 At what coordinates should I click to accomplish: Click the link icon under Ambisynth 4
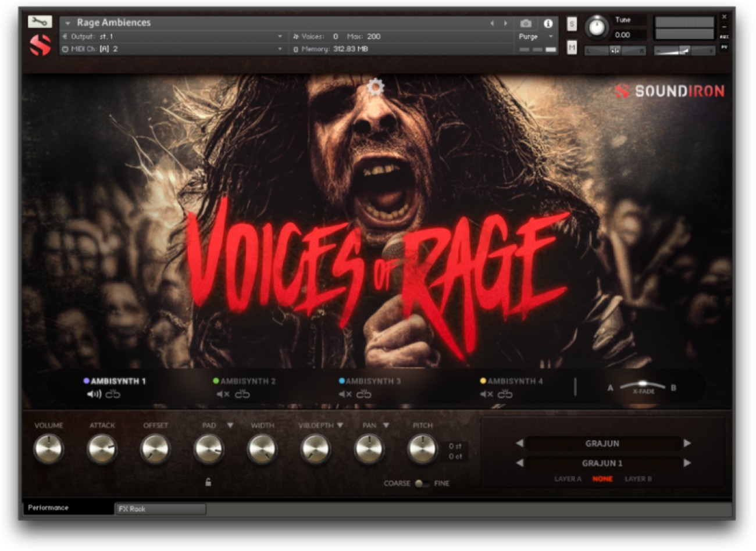[505, 394]
